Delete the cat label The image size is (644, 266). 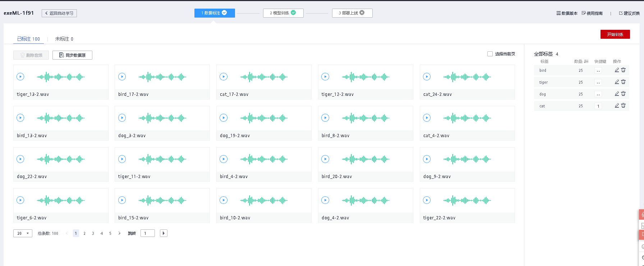click(624, 106)
